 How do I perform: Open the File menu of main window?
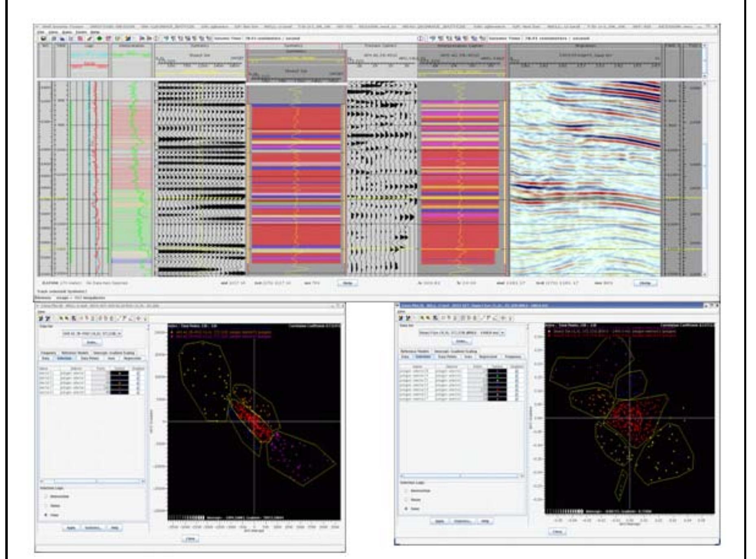[41, 32]
